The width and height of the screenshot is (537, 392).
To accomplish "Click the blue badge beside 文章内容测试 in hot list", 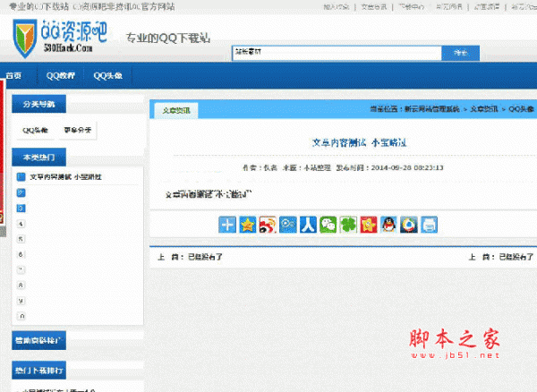I will tap(21, 176).
